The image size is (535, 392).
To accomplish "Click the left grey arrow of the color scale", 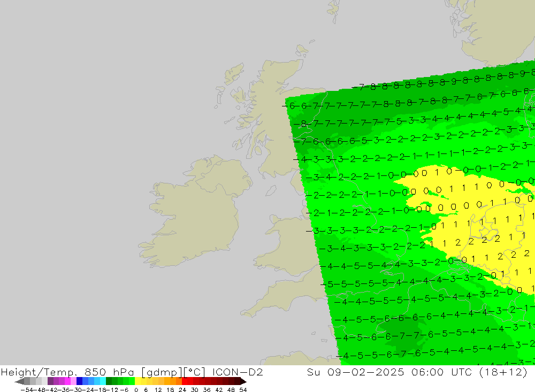I will pyautogui.click(x=19, y=381).
